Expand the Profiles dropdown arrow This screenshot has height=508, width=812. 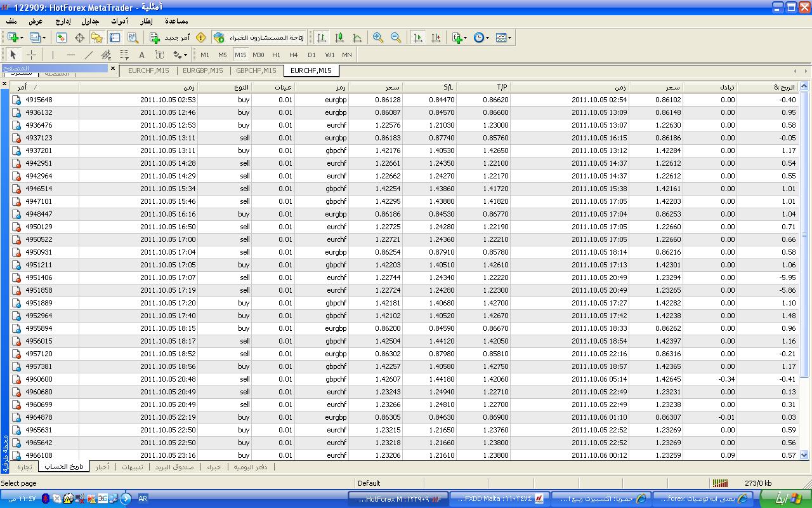(44, 38)
